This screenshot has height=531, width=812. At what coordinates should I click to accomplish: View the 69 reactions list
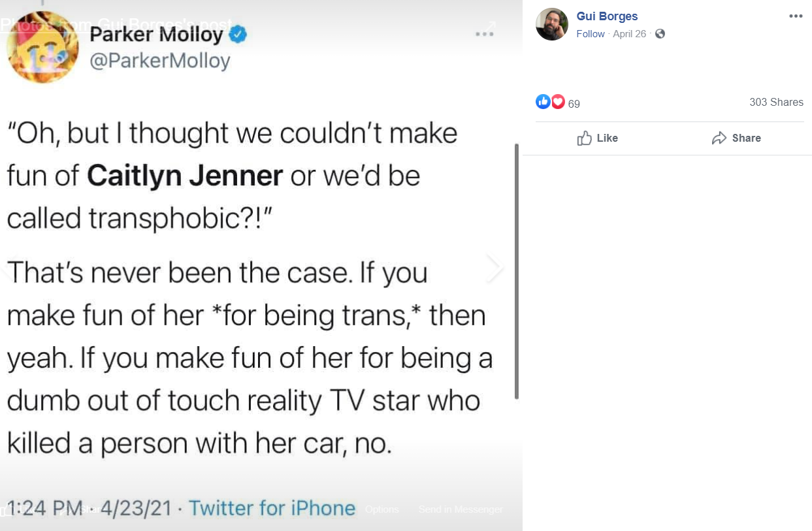pyautogui.click(x=574, y=103)
